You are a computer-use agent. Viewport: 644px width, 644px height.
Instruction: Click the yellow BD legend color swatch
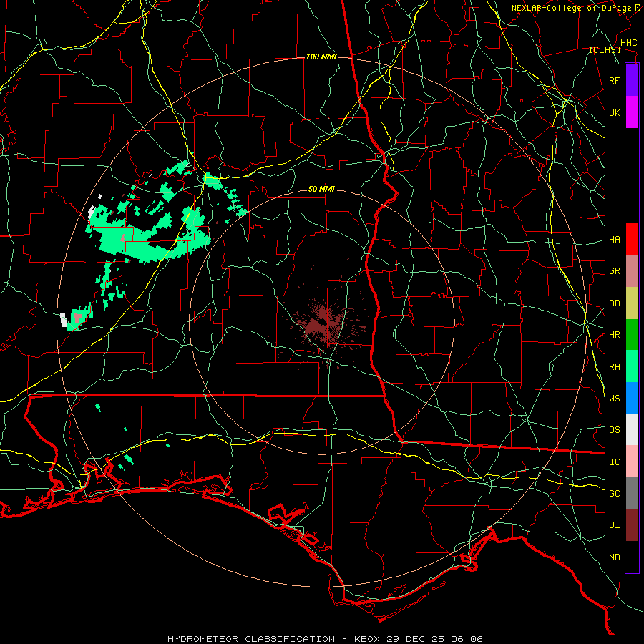[x=632, y=303]
